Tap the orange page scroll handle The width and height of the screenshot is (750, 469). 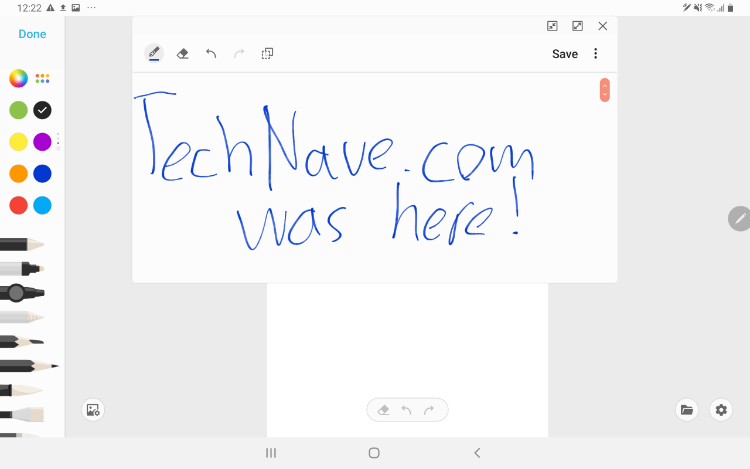coord(605,90)
